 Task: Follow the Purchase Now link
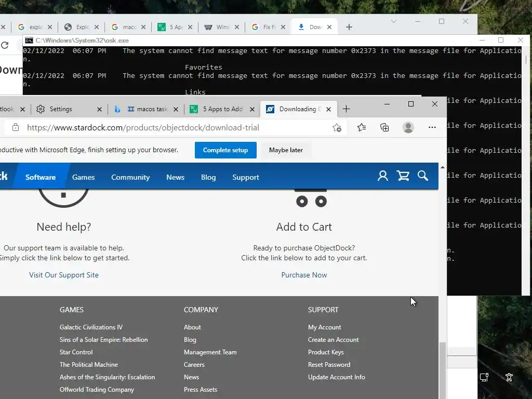pos(304,275)
